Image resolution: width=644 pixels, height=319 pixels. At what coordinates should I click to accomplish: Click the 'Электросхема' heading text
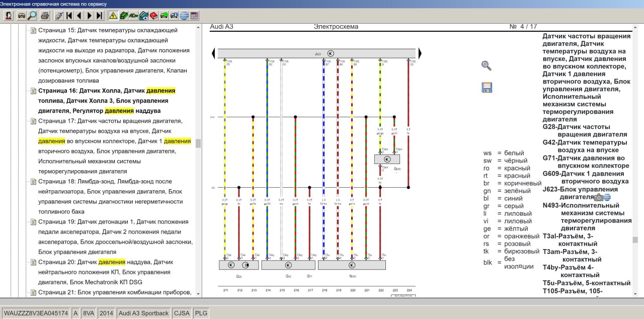click(336, 27)
